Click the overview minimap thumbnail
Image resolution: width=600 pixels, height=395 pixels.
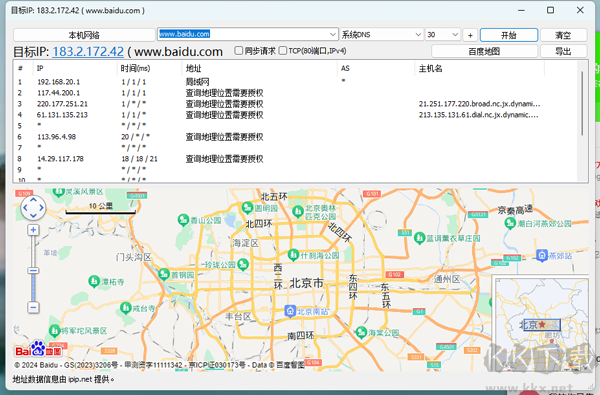(x=541, y=323)
